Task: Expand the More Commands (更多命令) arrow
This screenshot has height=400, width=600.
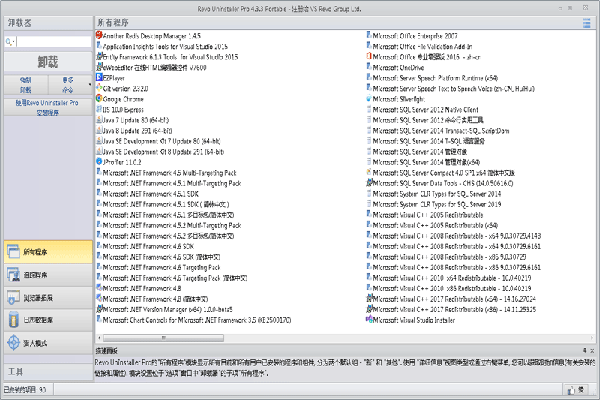Action: tap(90, 85)
